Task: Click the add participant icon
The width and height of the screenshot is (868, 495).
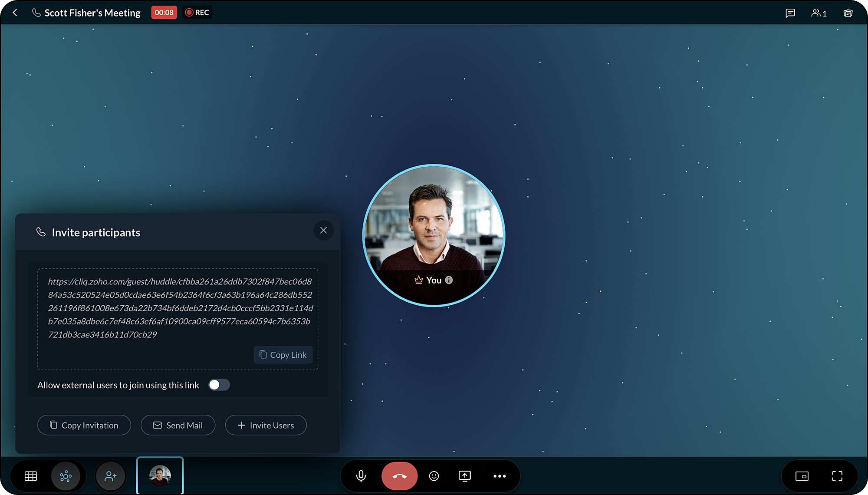Action: click(111, 476)
